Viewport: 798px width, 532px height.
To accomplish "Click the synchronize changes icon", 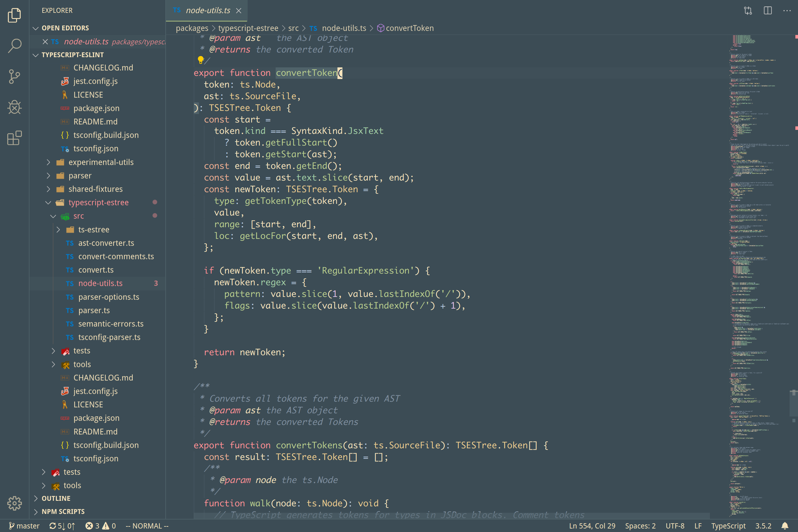I will pos(61,526).
